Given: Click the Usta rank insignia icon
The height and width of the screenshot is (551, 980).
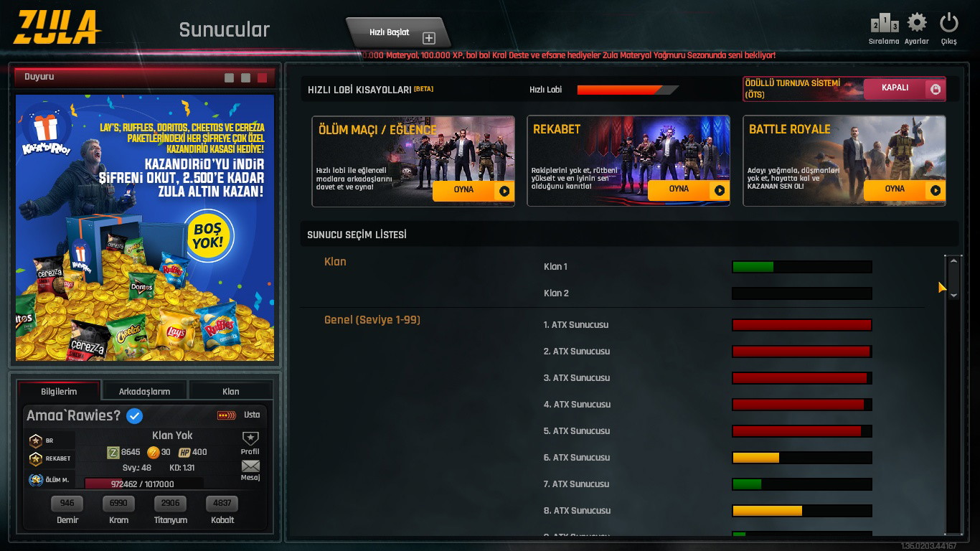Looking at the screenshot, I should [227, 415].
